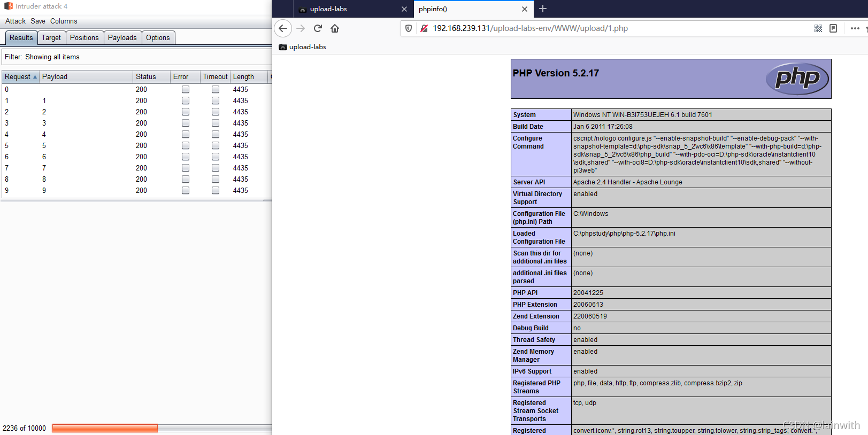Viewport: 868px width, 435px height.
Task: Click the System value Windows NT row
Action: tap(642, 115)
